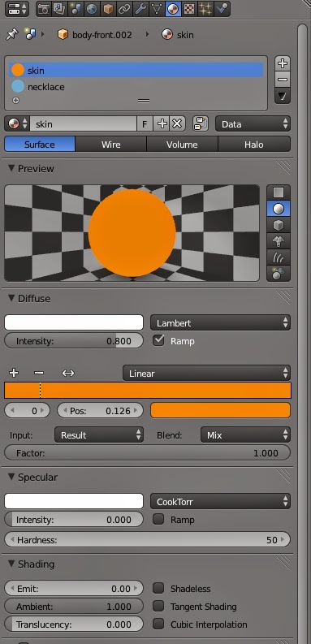Open the World properties tab
The width and height of the screenshot is (311, 644).
[92, 9]
